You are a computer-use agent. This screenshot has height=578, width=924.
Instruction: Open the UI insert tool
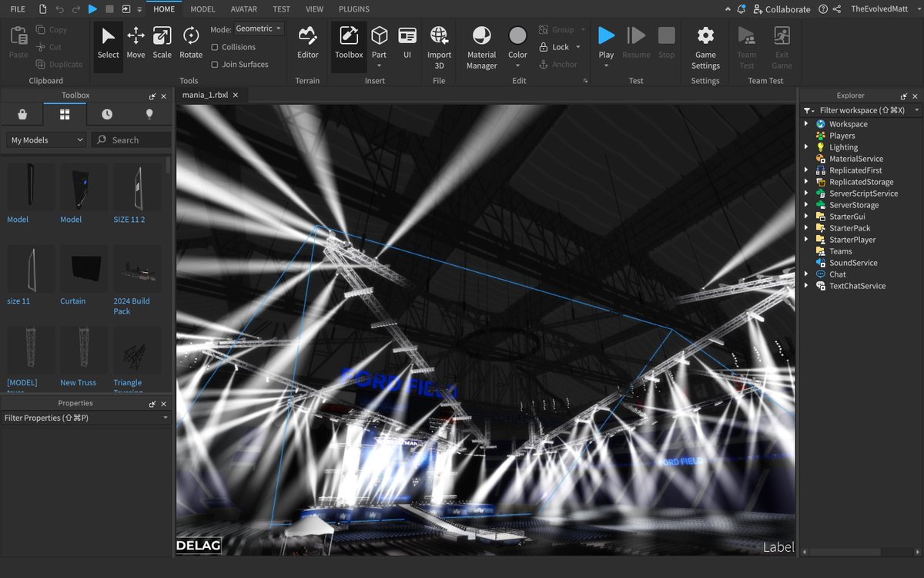click(407, 43)
